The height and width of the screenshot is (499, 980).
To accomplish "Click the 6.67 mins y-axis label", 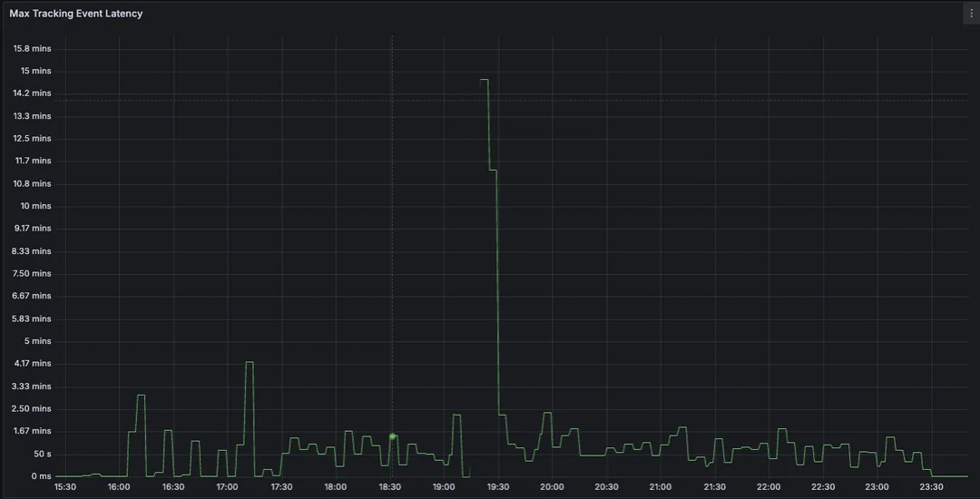I will coord(32,296).
